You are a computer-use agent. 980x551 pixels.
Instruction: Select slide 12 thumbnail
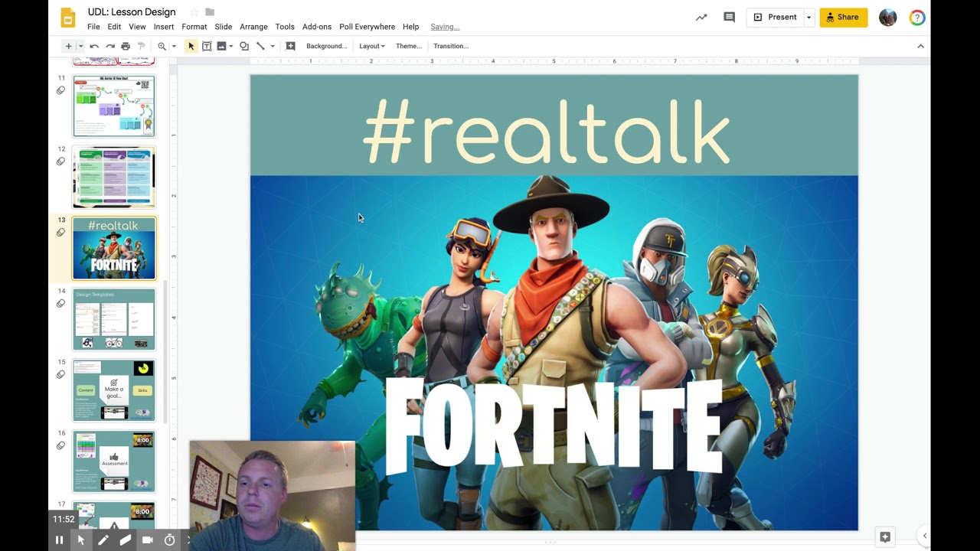click(x=114, y=177)
